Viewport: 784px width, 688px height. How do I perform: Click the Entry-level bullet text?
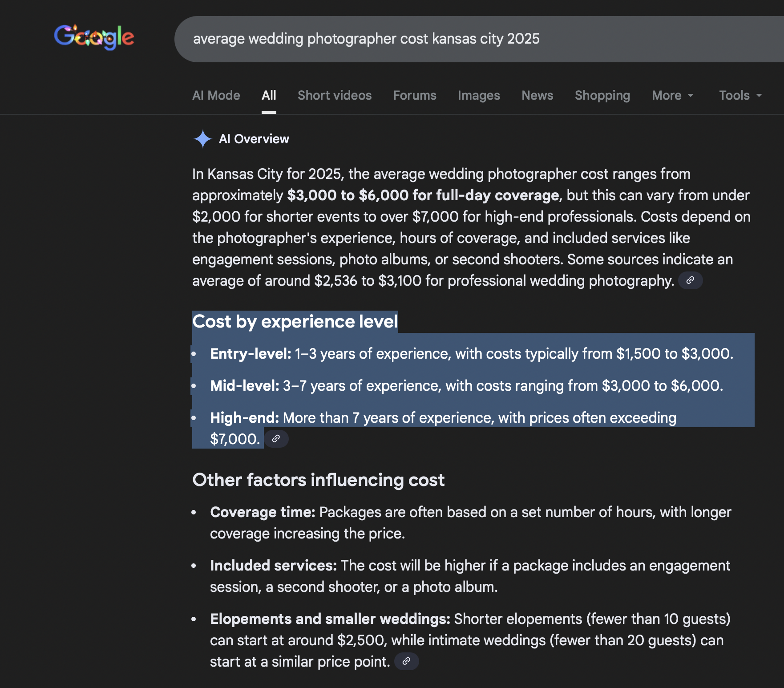[x=471, y=354]
